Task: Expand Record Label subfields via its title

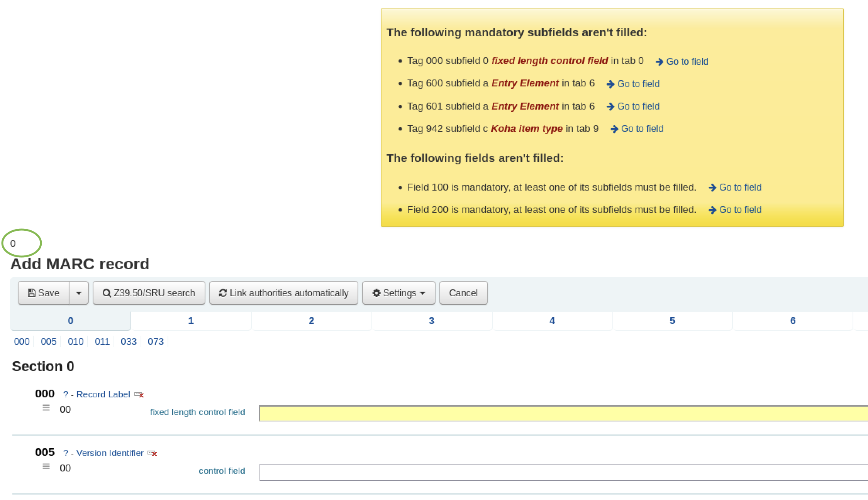Action: pos(103,395)
